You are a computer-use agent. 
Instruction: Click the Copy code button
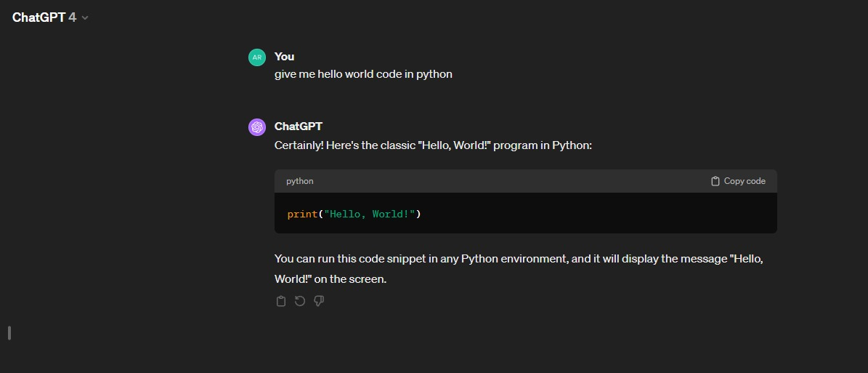coord(738,181)
